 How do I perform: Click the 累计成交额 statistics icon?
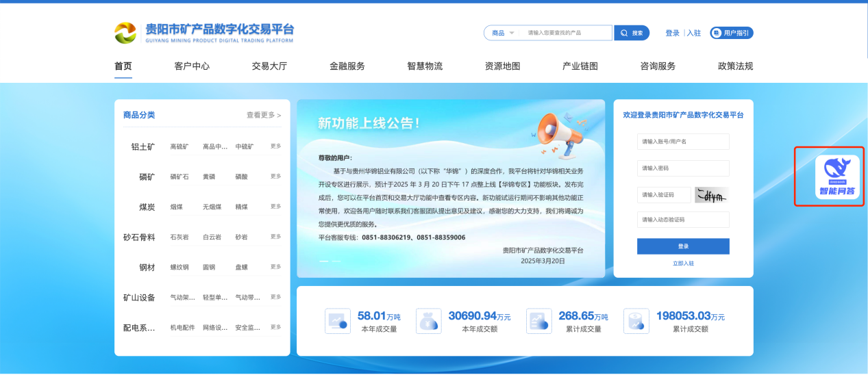pos(636,321)
